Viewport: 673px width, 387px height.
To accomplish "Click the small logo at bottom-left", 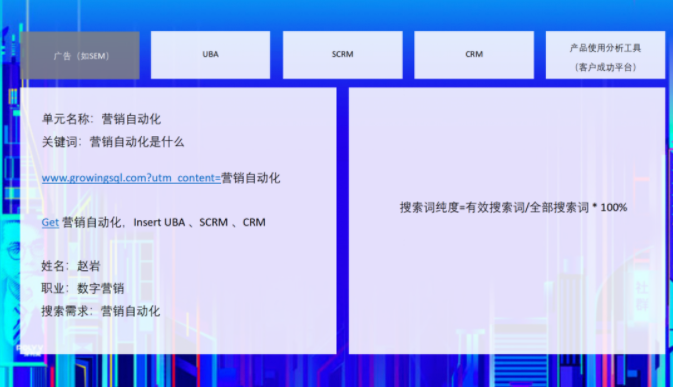I will coord(29,349).
